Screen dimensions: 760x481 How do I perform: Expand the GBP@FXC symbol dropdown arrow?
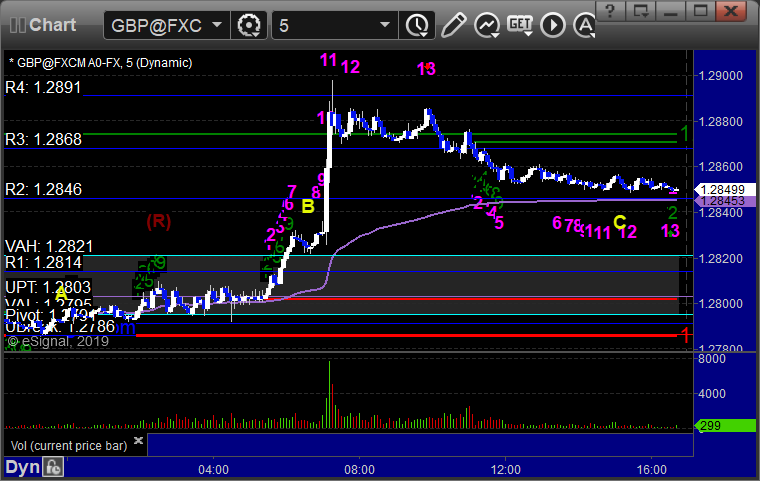pos(217,24)
